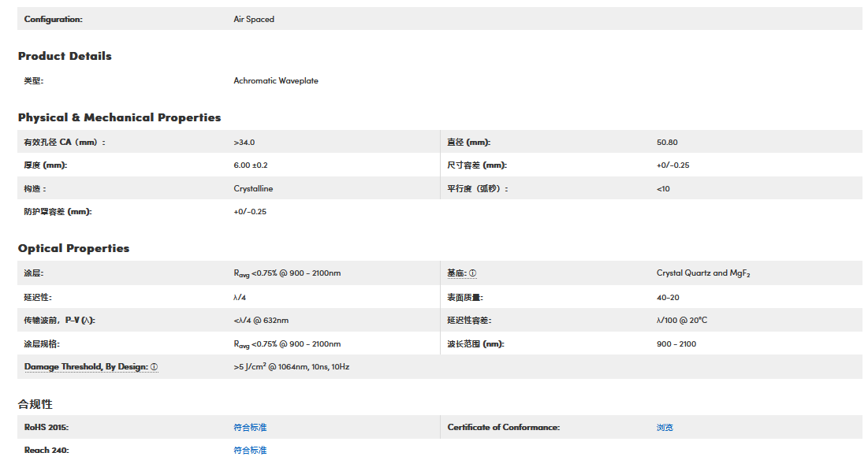
Task: Click the 基底 underlined label
Action: [456, 273]
